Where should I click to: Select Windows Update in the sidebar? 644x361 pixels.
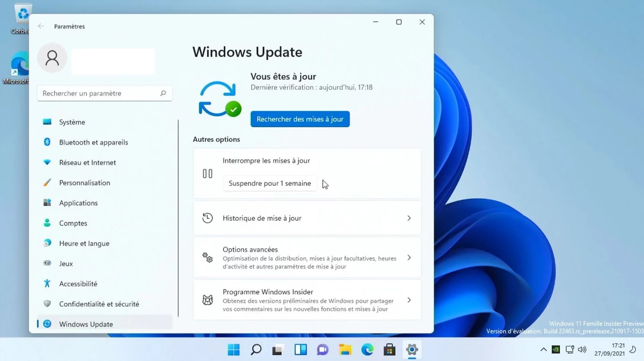pyautogui.click(x=86, y=324)
